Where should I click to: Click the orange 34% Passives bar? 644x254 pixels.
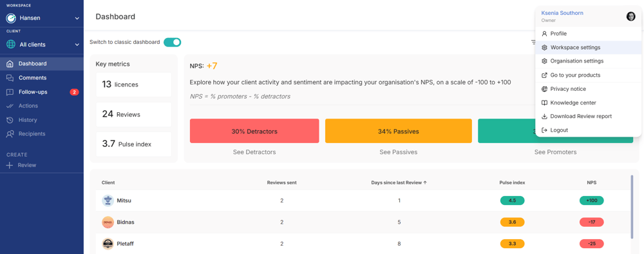[399, 132]
